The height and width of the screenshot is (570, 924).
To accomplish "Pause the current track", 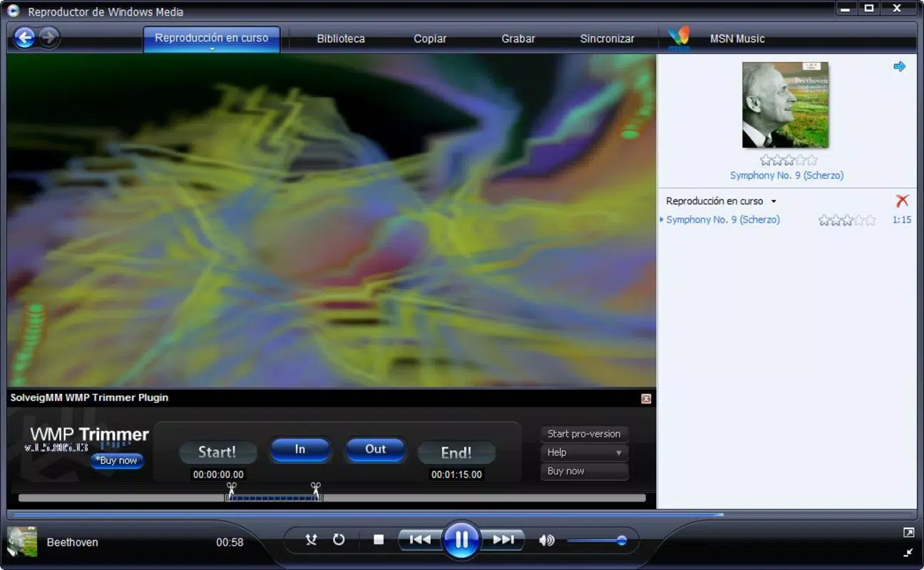I will click(x=461, y=539).
